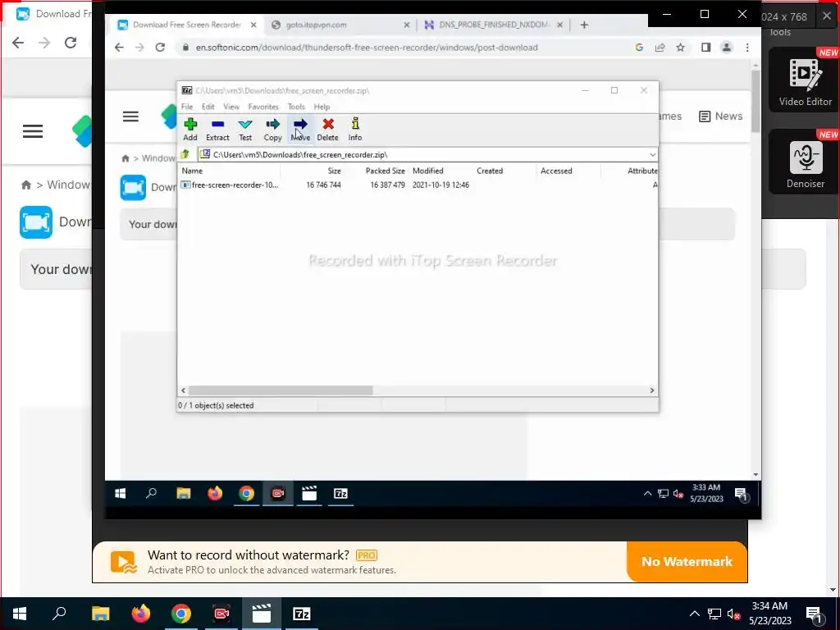Open Firefox from the outer taskbar
The height and width of the screenshot is (630, 840).
coord(141,614)
